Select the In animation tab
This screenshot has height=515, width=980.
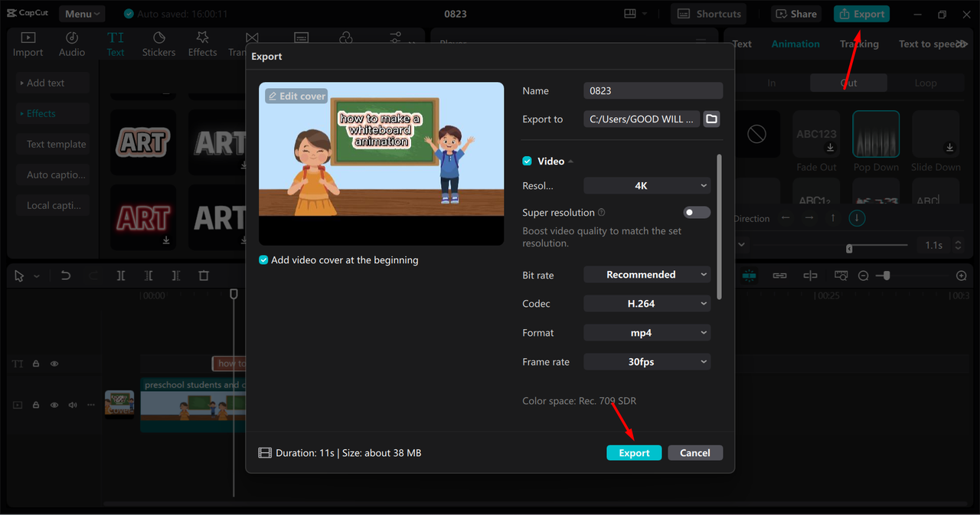pos(771,83)
